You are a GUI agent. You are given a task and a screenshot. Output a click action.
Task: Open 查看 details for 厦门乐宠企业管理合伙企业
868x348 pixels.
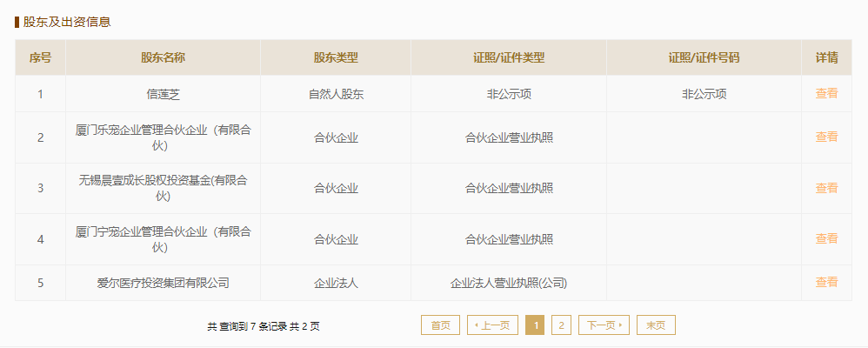click(826, 137)
